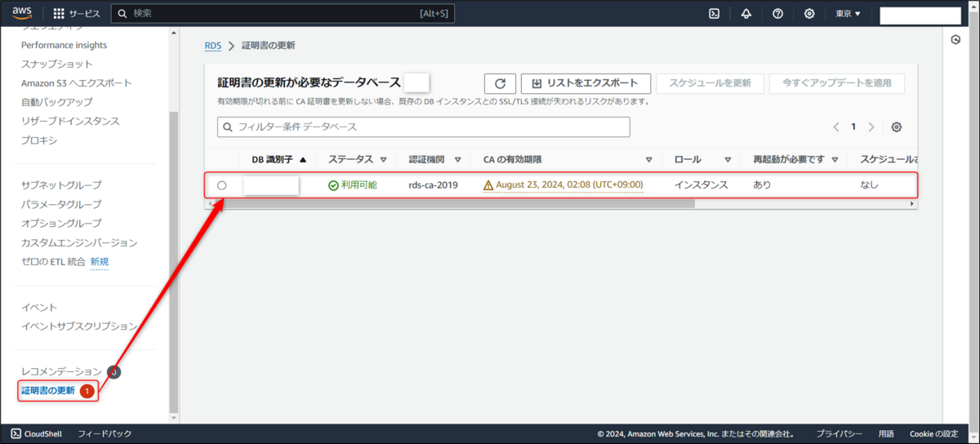Open 自動バックアップ in sidebar
This screenshot has height=444, width=980.
tap(56, 102)
